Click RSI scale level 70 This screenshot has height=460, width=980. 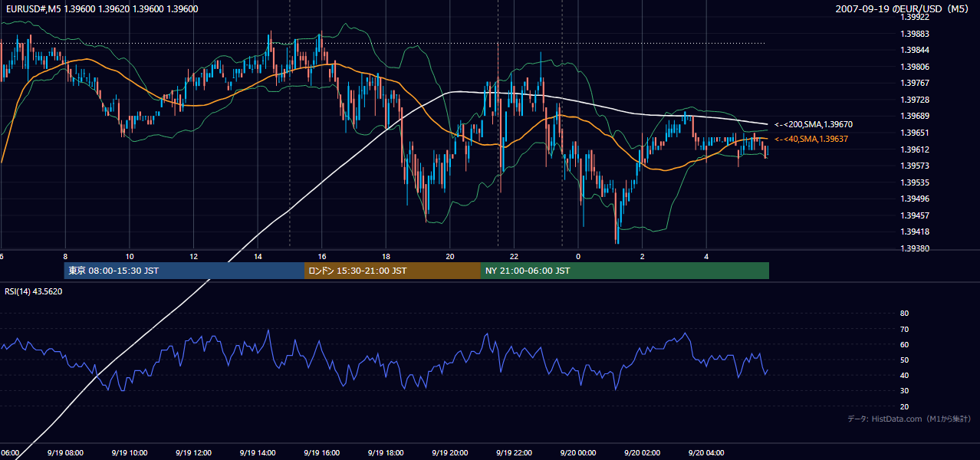(x=904, y=329)
